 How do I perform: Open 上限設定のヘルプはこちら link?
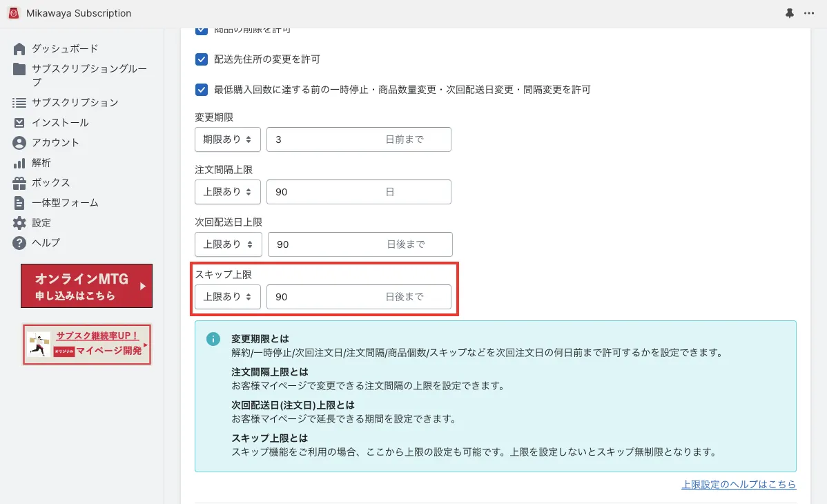(739, 484)
